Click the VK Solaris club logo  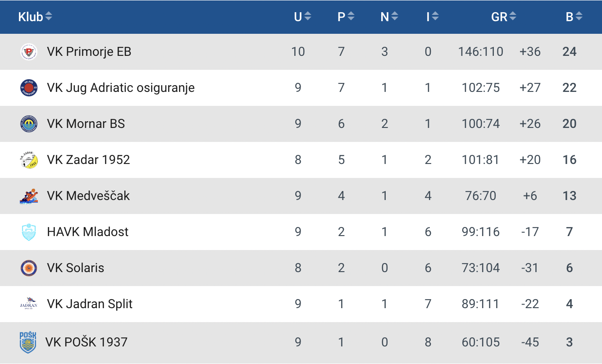(29, 268)
